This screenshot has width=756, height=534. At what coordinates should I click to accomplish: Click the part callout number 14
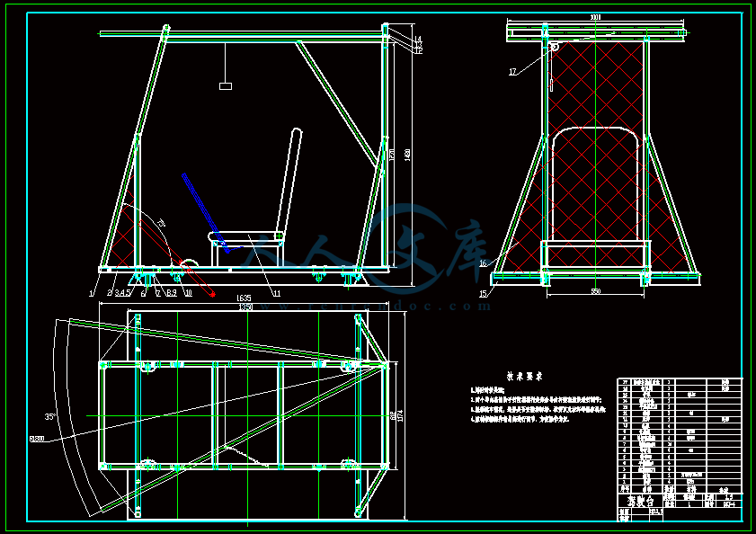click(x=418, y=39)
